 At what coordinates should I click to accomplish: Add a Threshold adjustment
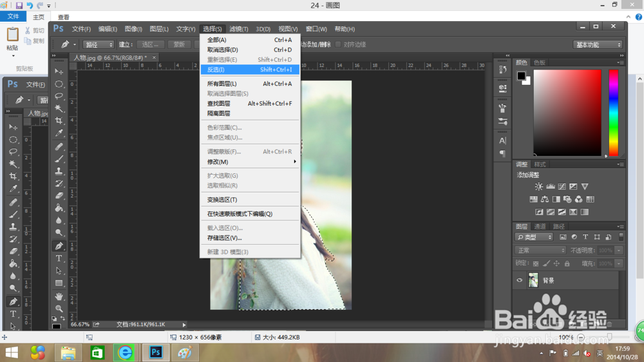coord(562,212)
